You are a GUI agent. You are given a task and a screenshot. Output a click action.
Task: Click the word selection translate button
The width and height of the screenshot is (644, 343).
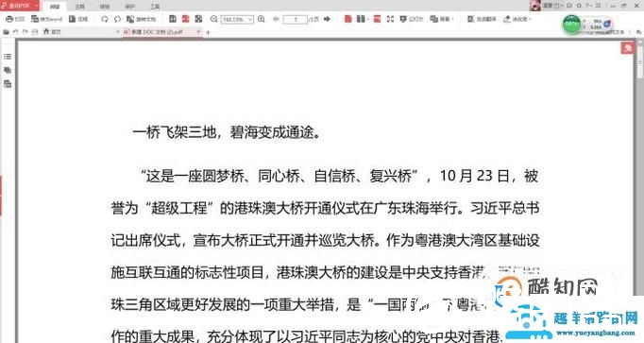[x=482, y=19]
